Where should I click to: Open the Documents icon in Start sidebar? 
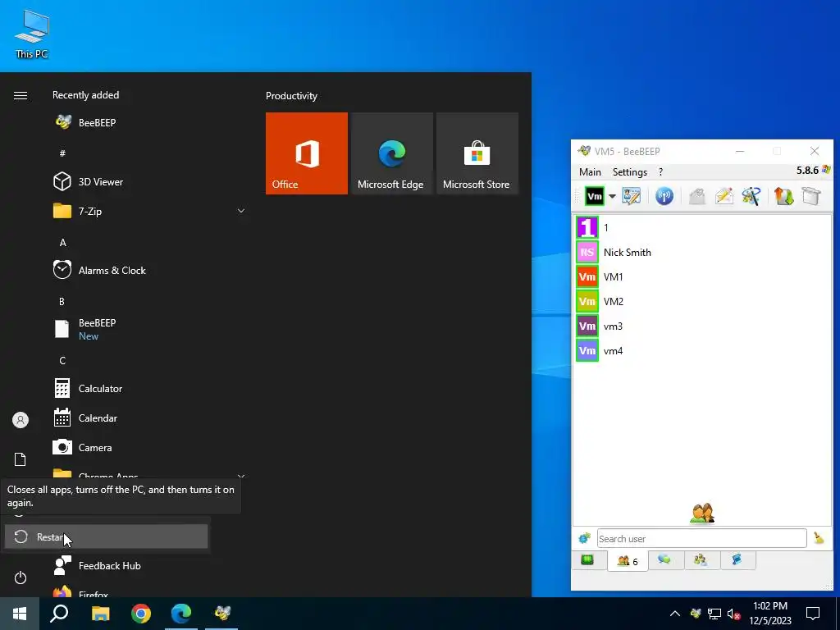21,459
